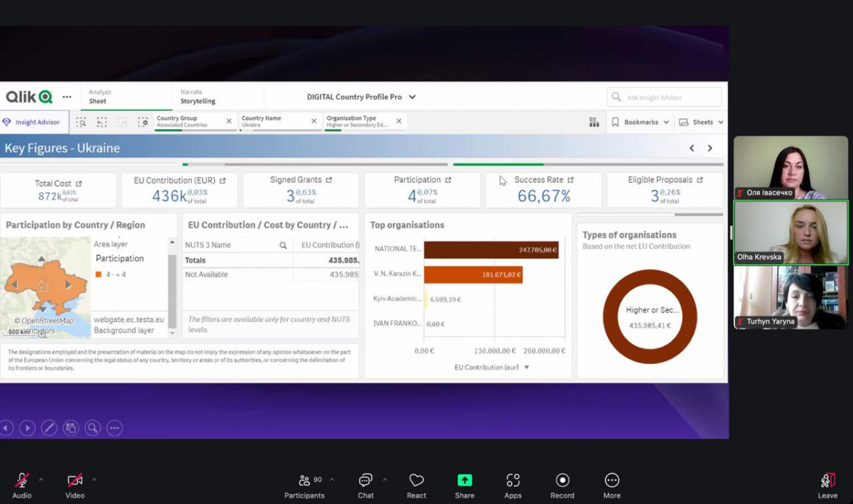This screenshot has height=504, width=853.
Task: Turn on the Video camera
Action: (x=75, y=481)
